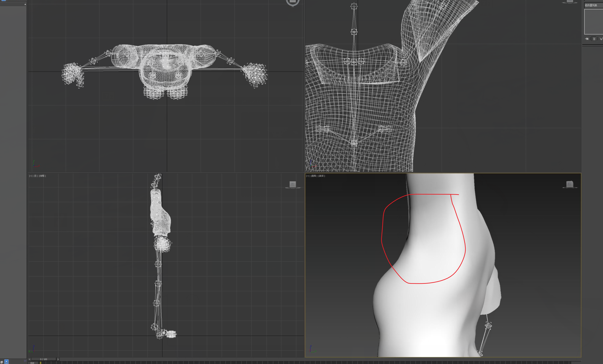The image size is (603, 364).
Task: Click scroll up arrow in scene explorer
Action: click(25, 4)
